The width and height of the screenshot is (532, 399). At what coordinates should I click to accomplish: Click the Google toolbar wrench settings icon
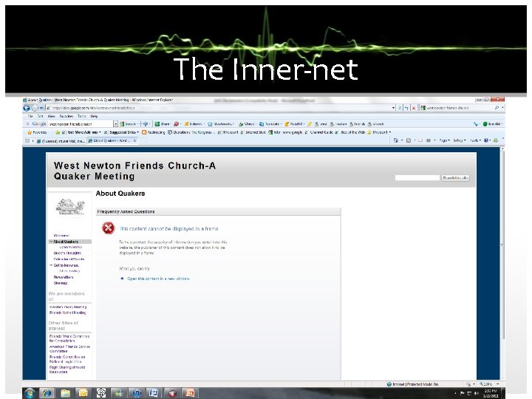tap(476, 124)
